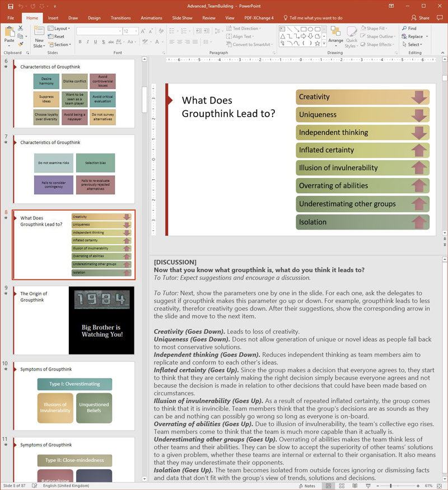Image resolution: width=448 pixels, height=490 pixels.
Task: Start Slide Show from status bar
Action: tap(368, 486)
